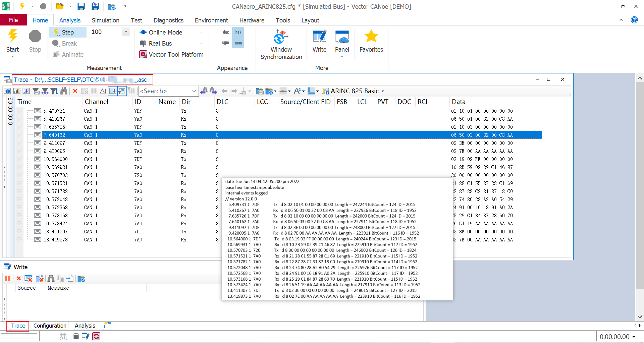Click the Trace filter with sort arrow icon
Viewport: 644px width, 343px height.
(x=54, y=91)
